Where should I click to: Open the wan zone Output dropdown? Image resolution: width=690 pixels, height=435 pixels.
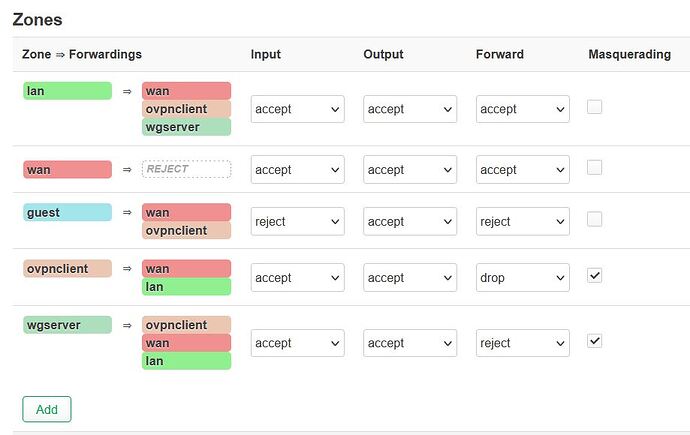coord(410,169)
